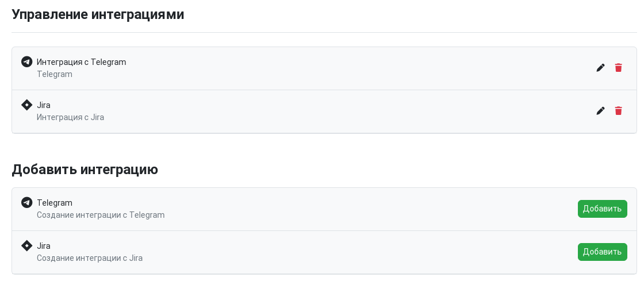The width and height of the screenshot is (644, 285).
Task: Open the Интеграция с Telegram title
Action: (81, 62)
